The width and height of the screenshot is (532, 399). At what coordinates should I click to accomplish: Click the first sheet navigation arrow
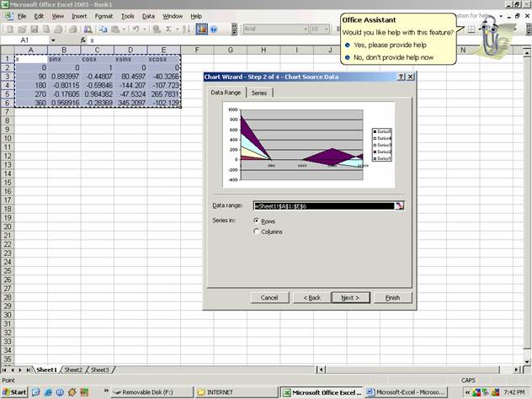[x=4, y=370]
